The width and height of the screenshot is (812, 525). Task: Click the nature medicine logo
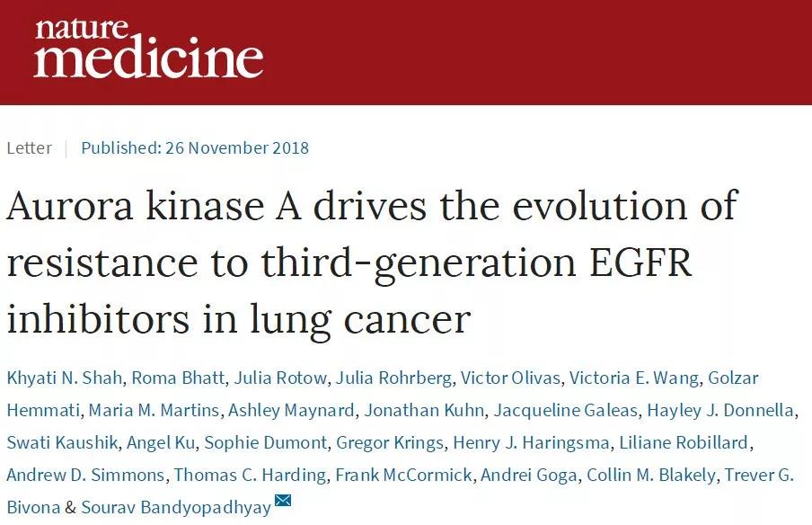[x=149, y=49]
